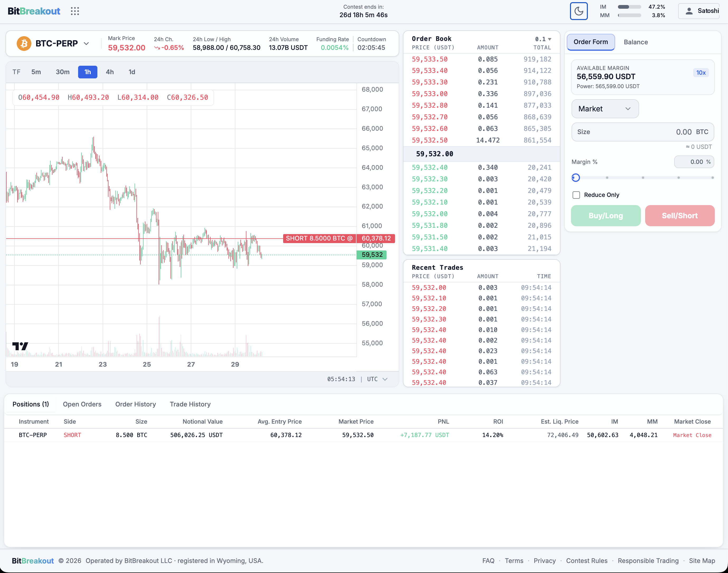The height and width of the screenshot is (573, 728).
Task: Focus the Margin % input field
Action: tap(694, 162)
